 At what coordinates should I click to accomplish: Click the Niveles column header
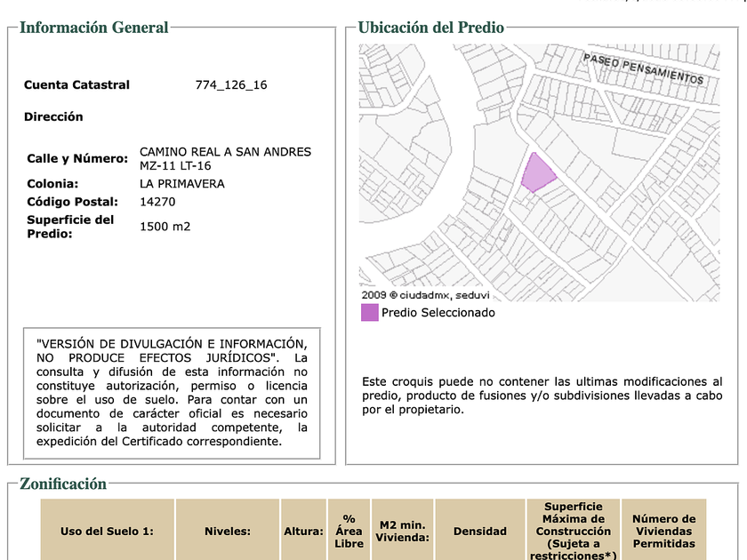click(228, 532)
